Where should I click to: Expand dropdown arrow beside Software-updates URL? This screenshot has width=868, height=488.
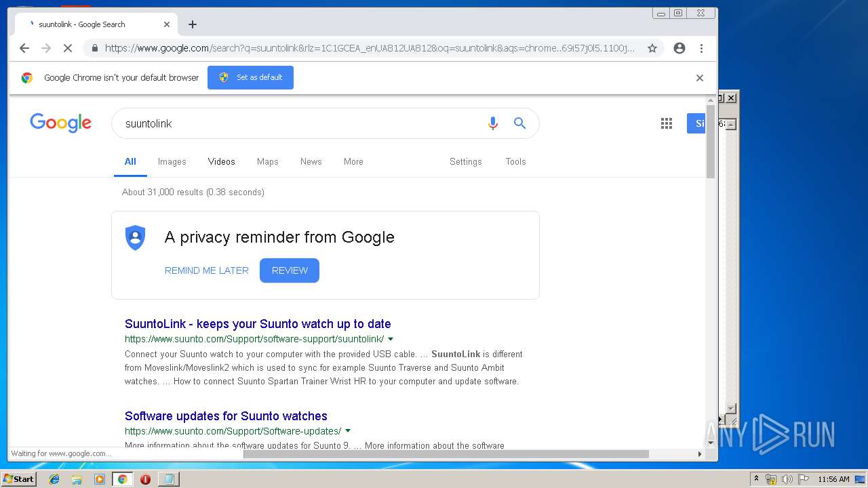click(x=348, y=431)
